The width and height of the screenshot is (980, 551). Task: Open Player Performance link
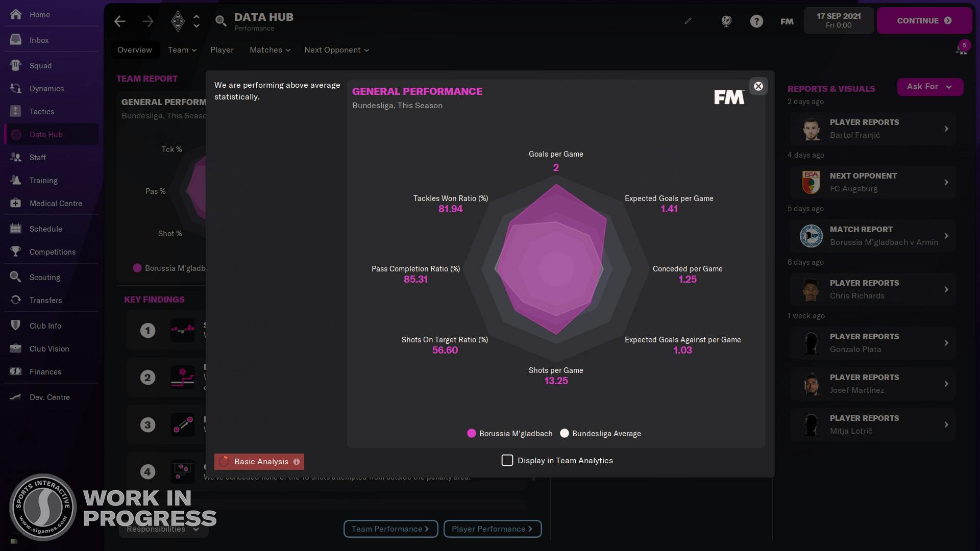coord(493,529)
